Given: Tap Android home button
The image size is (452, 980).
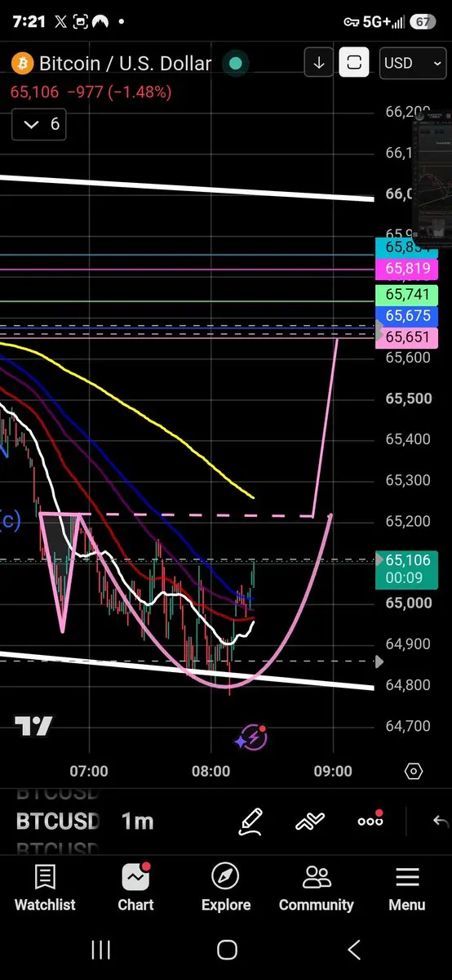Looking at the screenshot, I should point(227,950).
